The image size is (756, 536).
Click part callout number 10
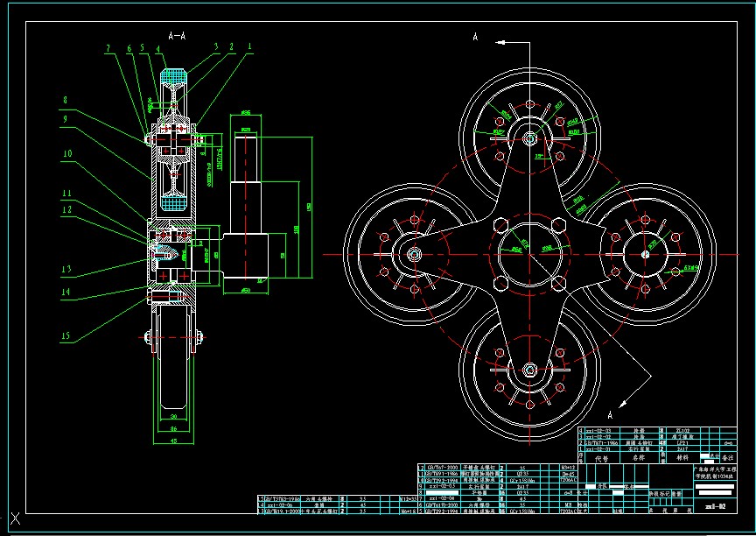click(66, 152)
